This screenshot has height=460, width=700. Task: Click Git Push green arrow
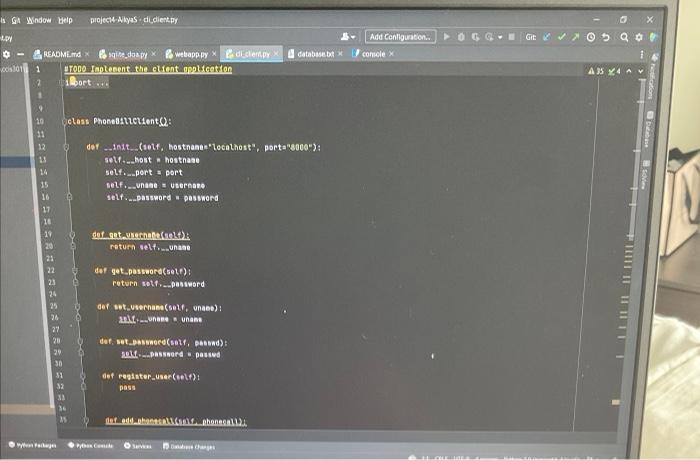575,37
